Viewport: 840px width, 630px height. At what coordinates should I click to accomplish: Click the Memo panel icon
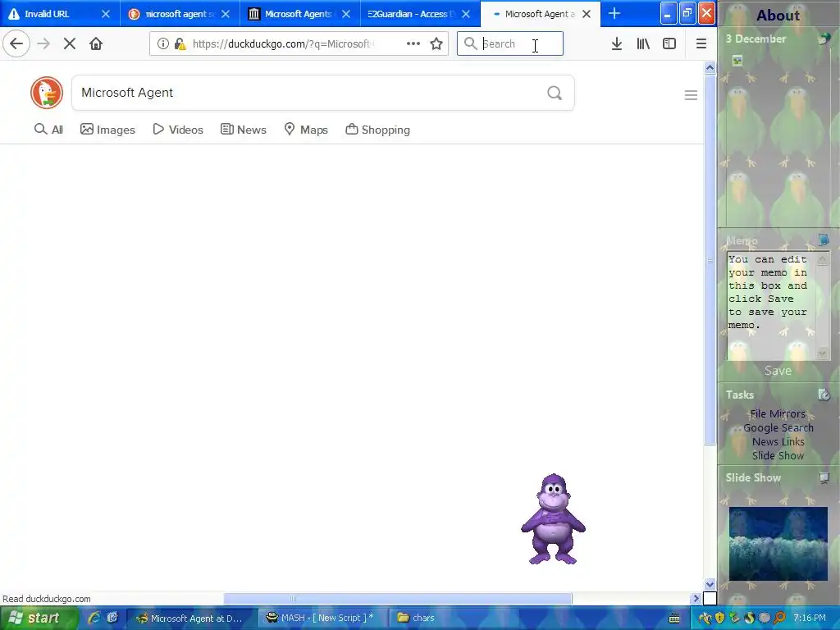(x=824, y=240)
